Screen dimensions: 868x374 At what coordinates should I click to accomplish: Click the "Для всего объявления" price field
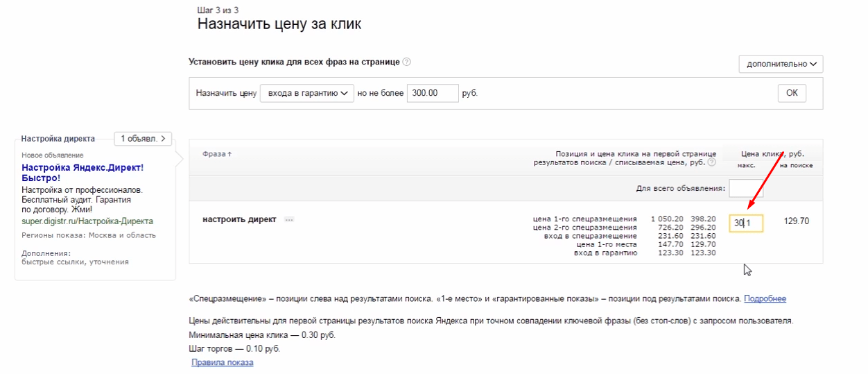(x=746, y=188)
